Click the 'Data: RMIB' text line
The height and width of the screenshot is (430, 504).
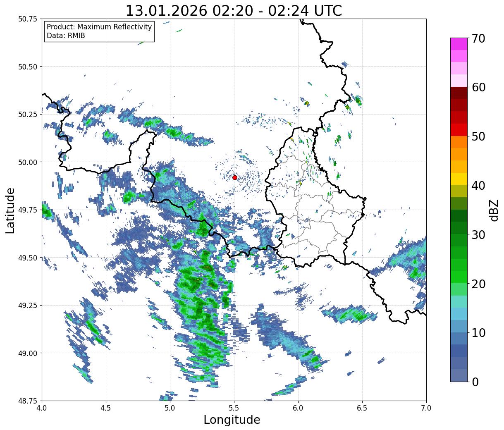pos(66,36)
